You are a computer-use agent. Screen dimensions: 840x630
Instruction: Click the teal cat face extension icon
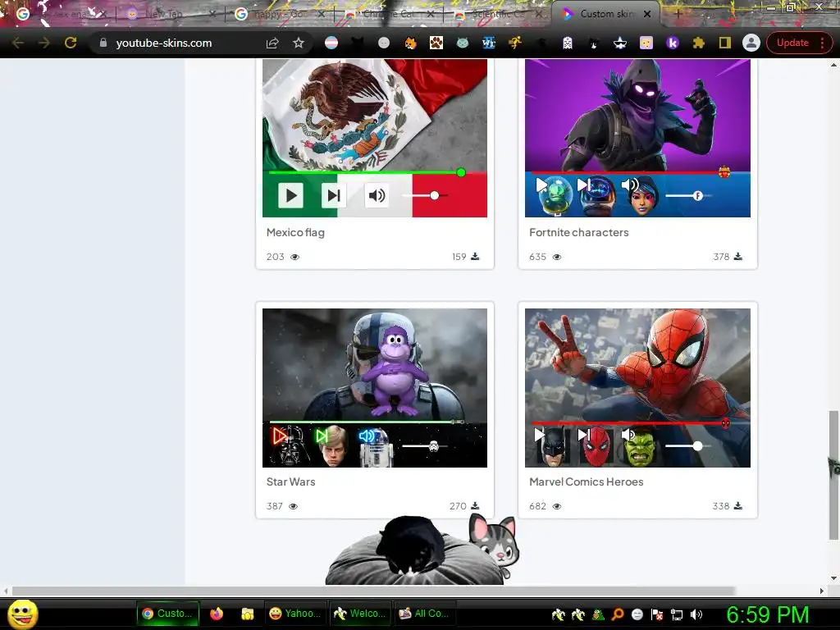click(x=463, y=43)
